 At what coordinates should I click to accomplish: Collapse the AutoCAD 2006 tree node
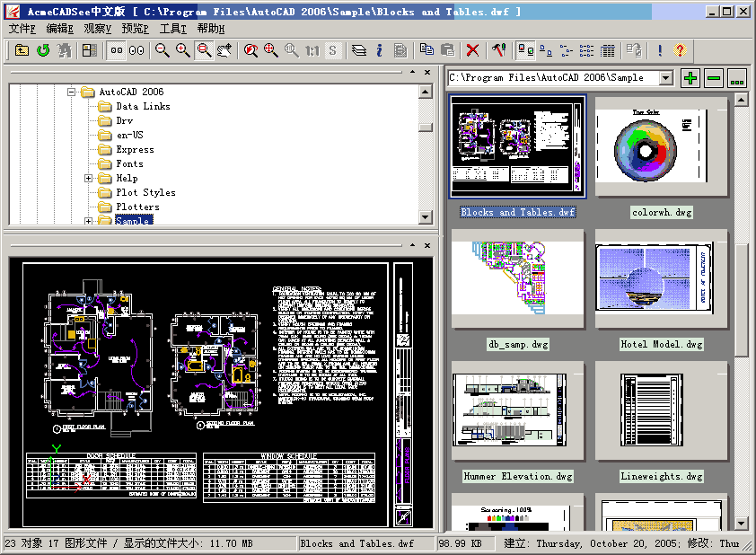click(x=71, y=92)
